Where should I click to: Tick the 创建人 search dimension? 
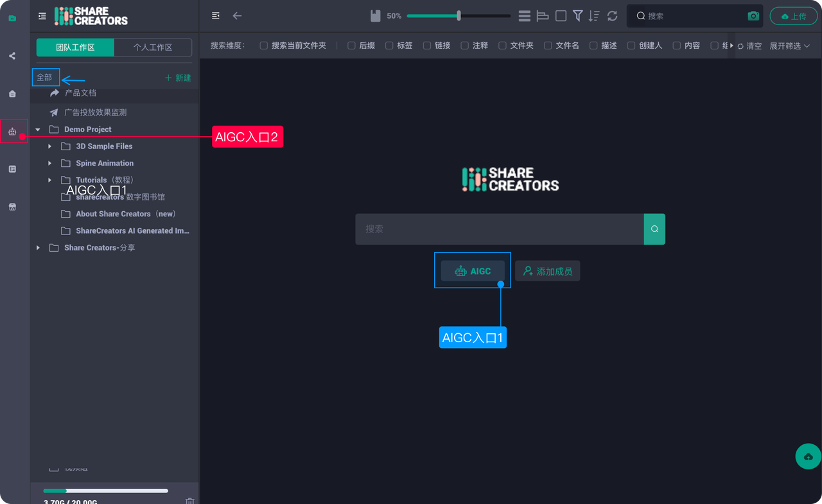pyautogui.click(x=631, y=46)
